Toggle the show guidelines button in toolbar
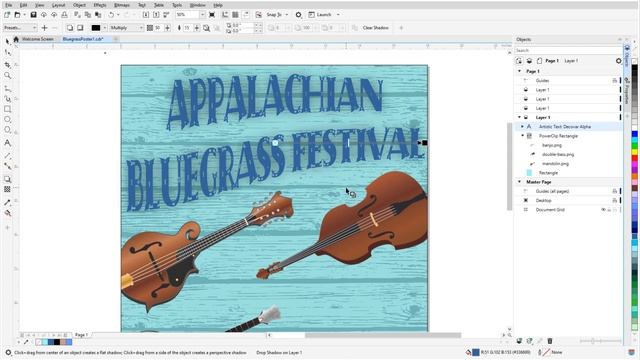 click(246, 15)
